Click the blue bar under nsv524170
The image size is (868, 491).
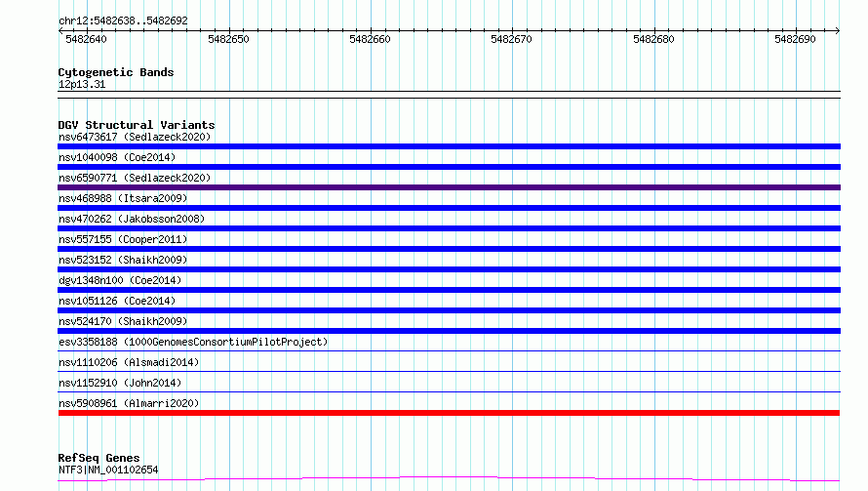tap(449, 331)
